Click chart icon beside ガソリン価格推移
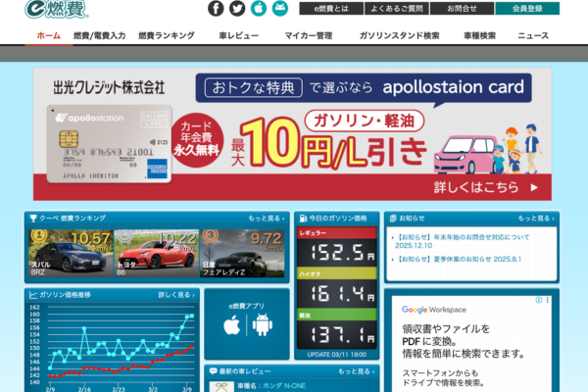 coord(33,295)
